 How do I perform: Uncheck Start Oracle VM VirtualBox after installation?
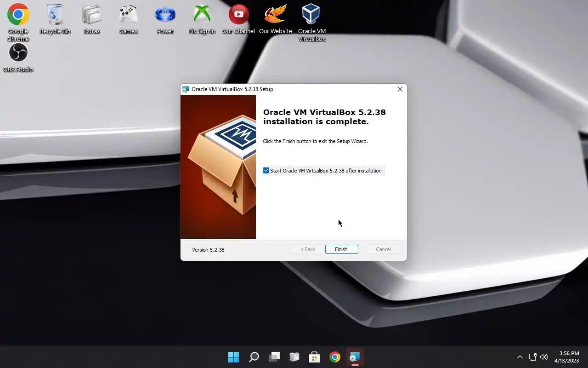coord(266,171)
